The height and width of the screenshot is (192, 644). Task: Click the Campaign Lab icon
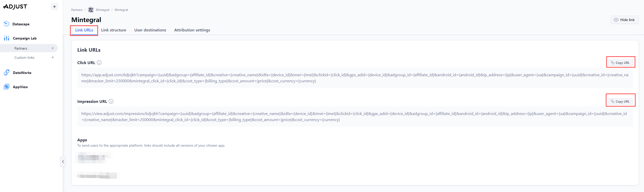point(7,38)
